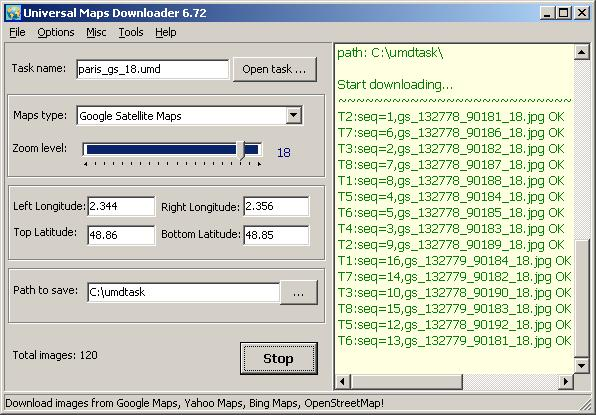This screenshot has width=596, height=415.
Task: Expand the Maps type dropdown arrow
Action: [x=294, y=115]
